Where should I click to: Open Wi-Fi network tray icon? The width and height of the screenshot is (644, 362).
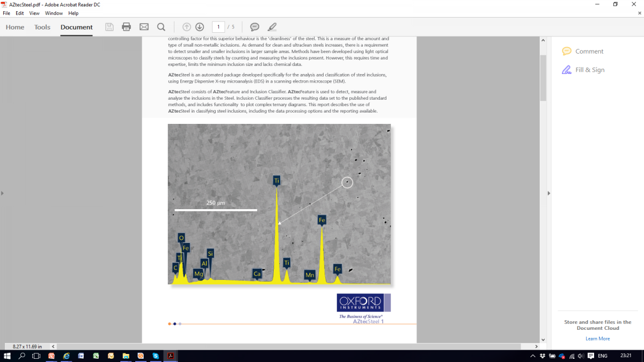[572, 356]
